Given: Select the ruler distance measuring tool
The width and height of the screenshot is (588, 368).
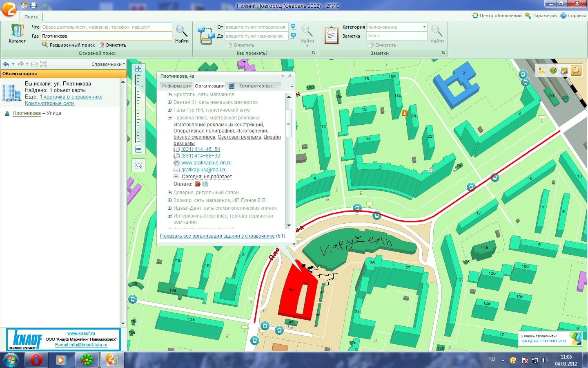Looking at the screenshot, I should click(x=542, y=70).
